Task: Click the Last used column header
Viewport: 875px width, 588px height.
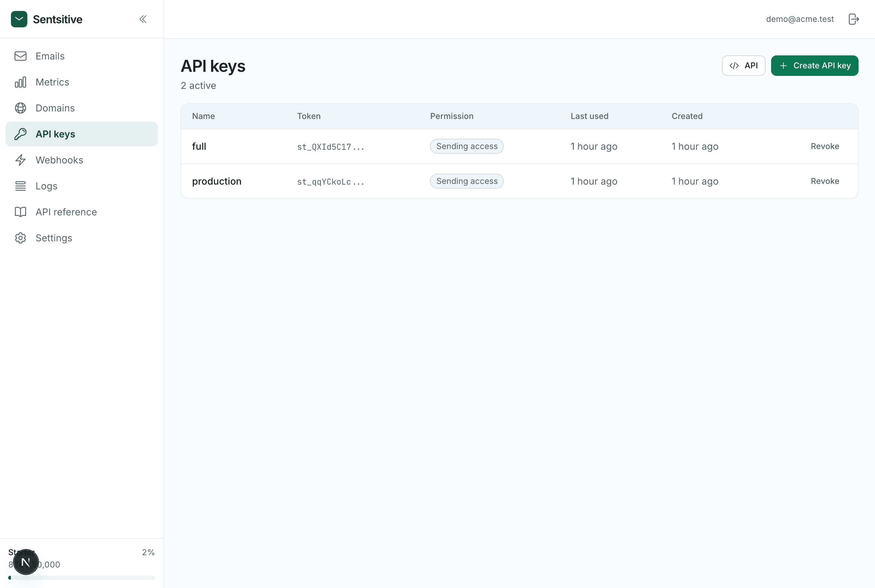Action: (589, 116)
